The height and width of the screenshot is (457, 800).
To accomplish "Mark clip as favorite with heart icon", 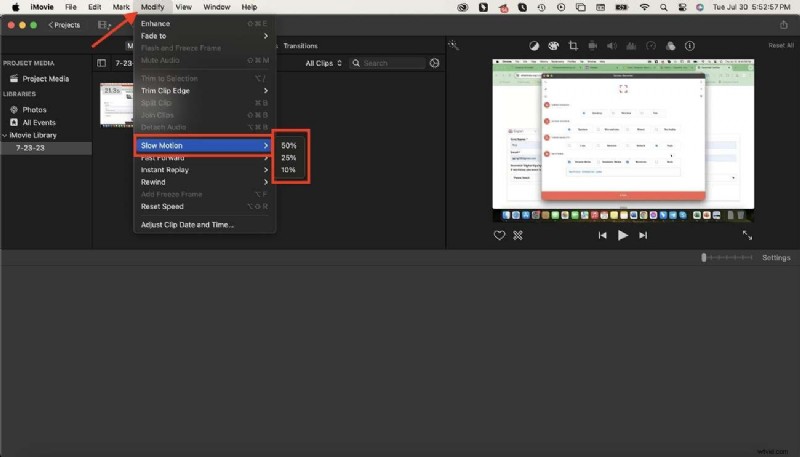I will [499, 235].
